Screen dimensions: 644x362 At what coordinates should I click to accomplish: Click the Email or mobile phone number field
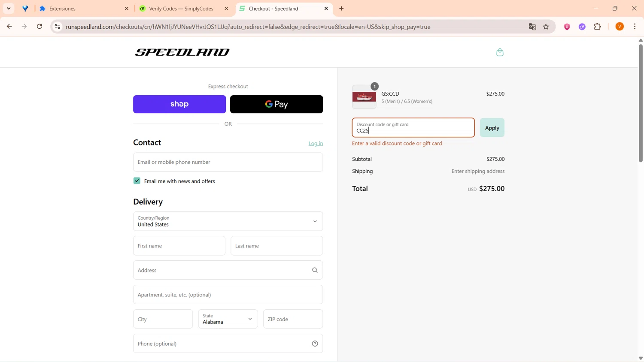[228, 162]
